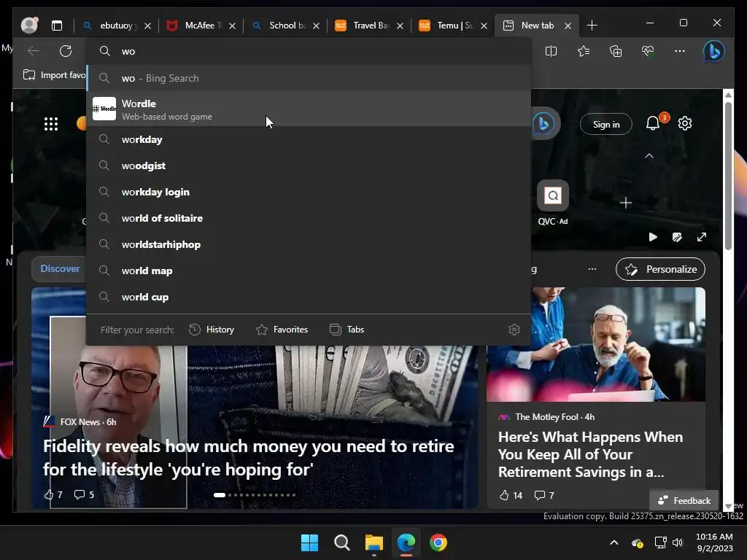Open File Explorer from taskbar
Viewport: 747px width, 560px height.
pyautogui.click(x=374, y=542)
